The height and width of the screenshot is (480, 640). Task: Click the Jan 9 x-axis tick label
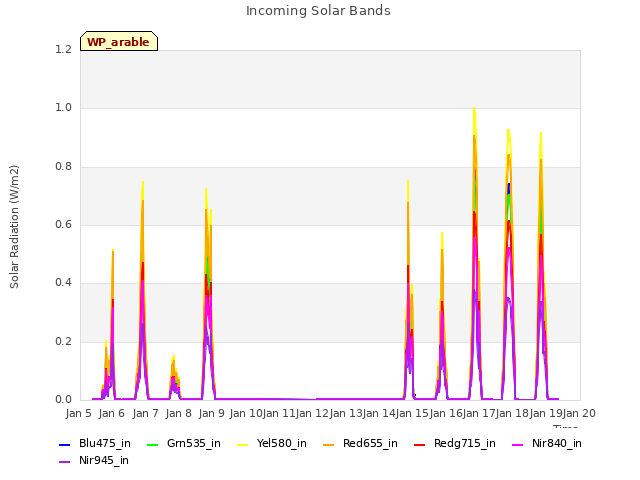click(211, 413)
